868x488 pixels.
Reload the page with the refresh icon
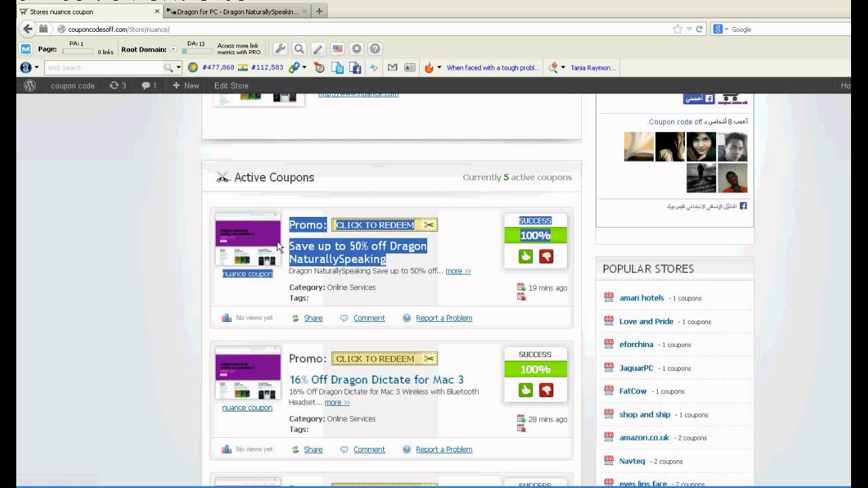(x=699, y=29)
